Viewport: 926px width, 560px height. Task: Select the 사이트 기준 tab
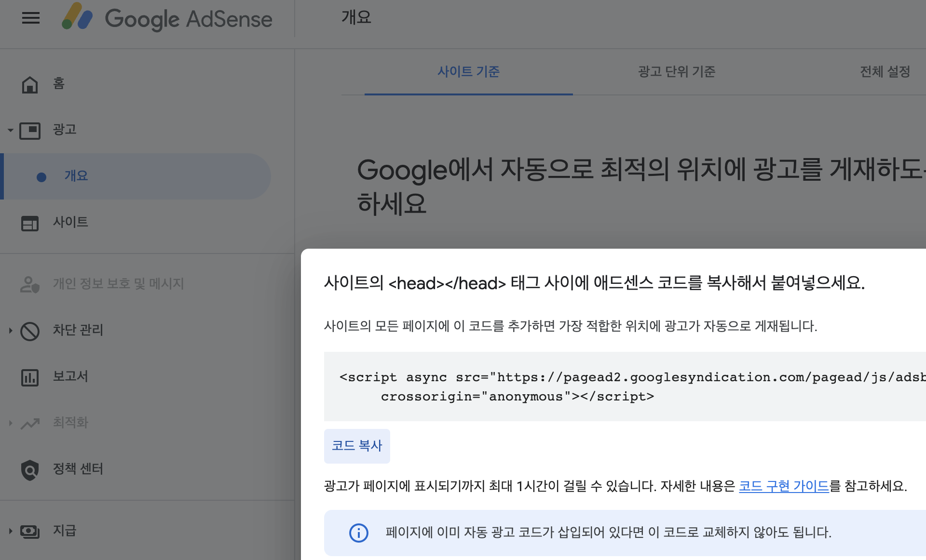click(x=468, y=72)
